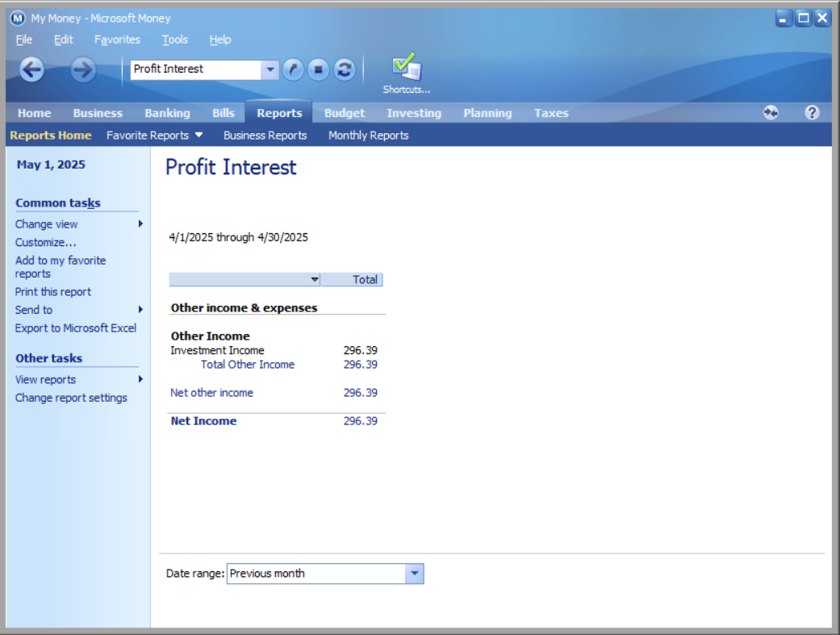The height and width of the screenshot is (635, 840).
Task: Open the Favorites menu
Action: coord(117,40)
